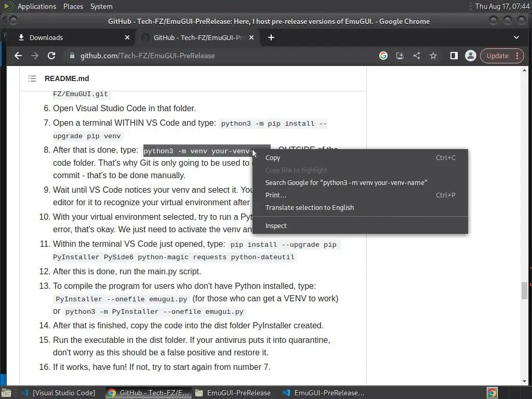Image resolution: width=532 pixels, height=399 pixels.
Task: Open the README.md outline list icon
Action: click(32, 78)
